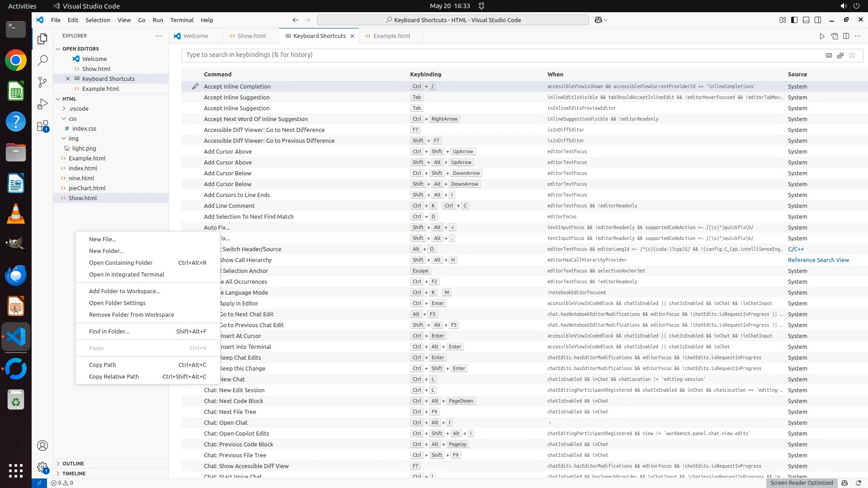868x488 pixels.
Task: Select New File from context menu
Action: point(103,239)
